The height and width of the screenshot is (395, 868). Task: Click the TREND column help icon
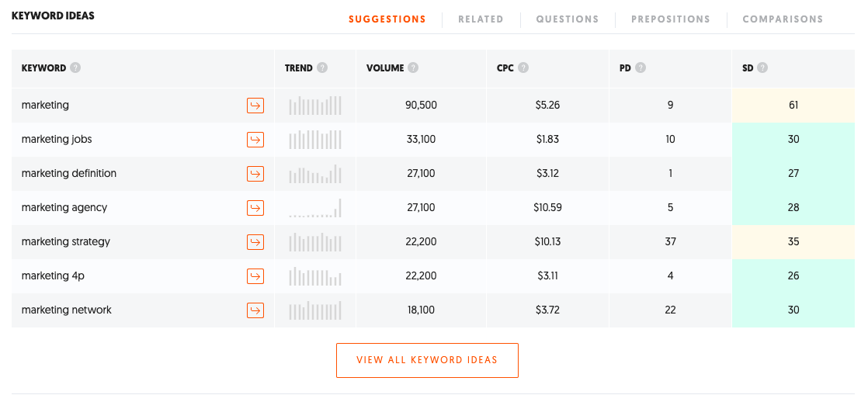pos(322,68)
